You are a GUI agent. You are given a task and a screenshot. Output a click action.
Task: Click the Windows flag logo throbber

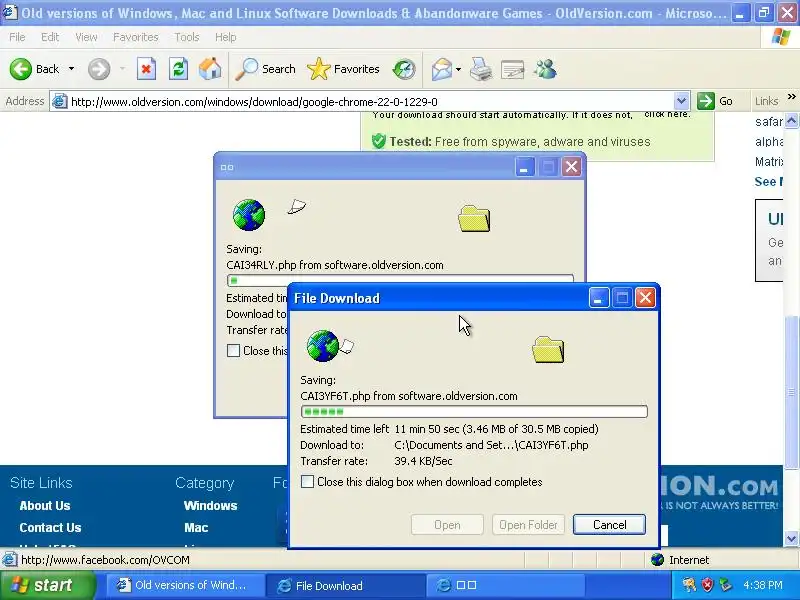click(781, 37)
